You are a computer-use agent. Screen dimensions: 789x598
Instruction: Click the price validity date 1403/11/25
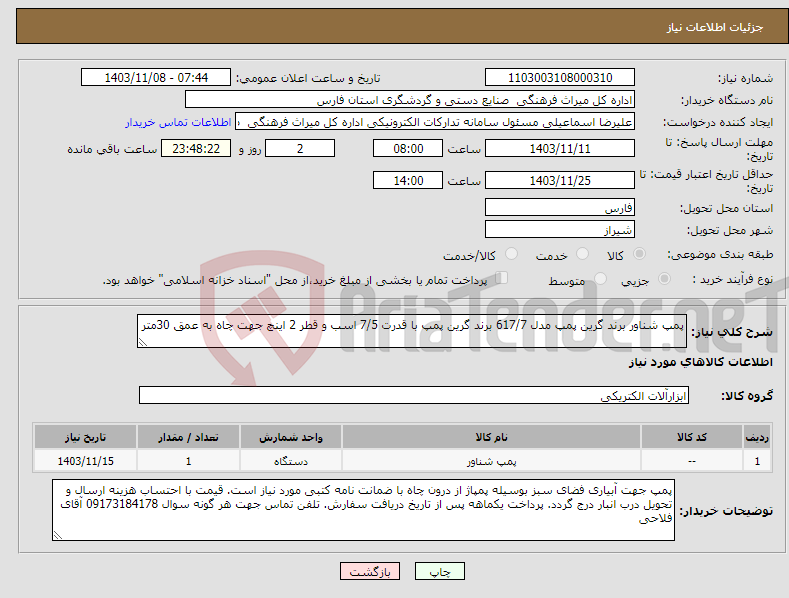[560, 180]
